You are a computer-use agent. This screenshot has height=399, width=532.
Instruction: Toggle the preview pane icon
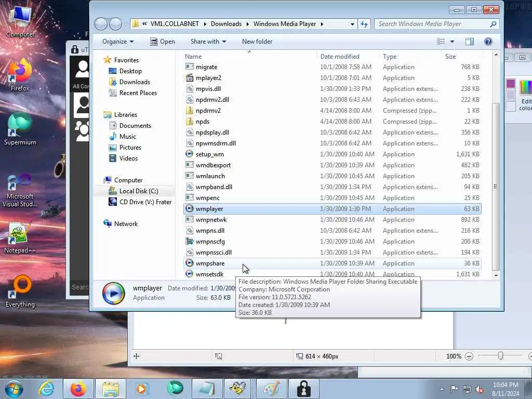[470, 42]
